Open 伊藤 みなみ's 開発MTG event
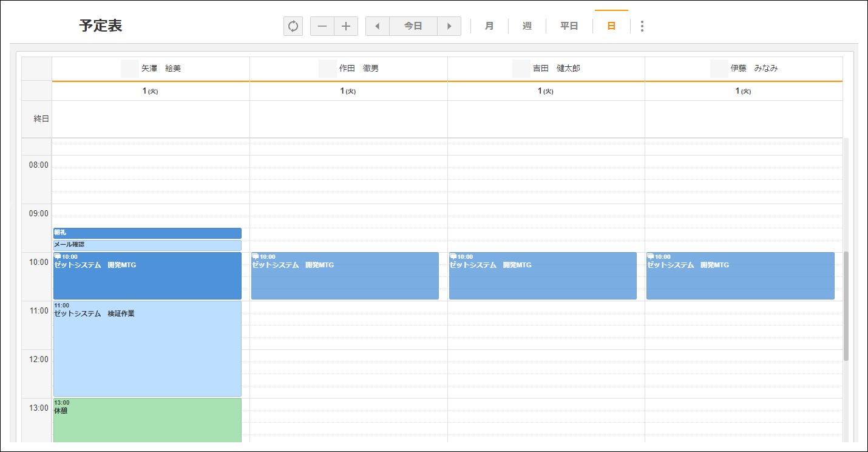The height and width of the screenshot is (452, 868). tap(741, 276)
